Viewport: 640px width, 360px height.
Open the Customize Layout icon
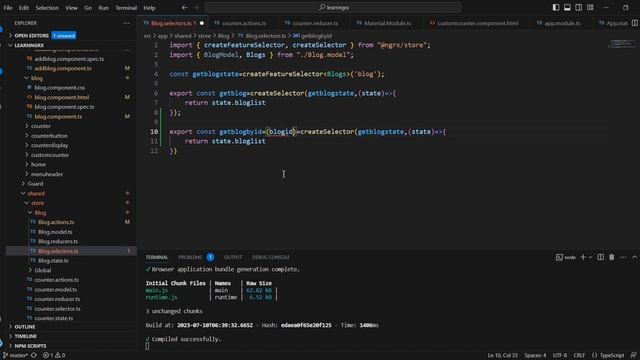click(x=590, y=7)
